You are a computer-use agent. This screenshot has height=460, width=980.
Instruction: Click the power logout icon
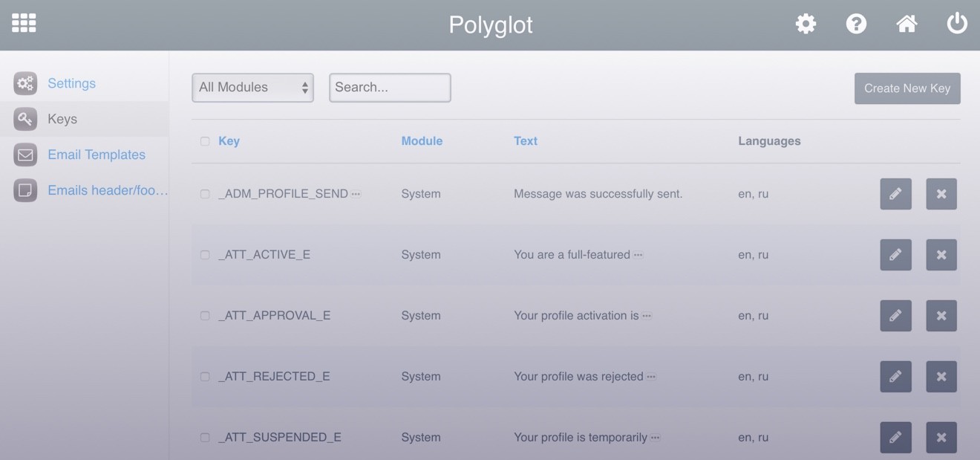pyautogui.click(x=957, y=24)
